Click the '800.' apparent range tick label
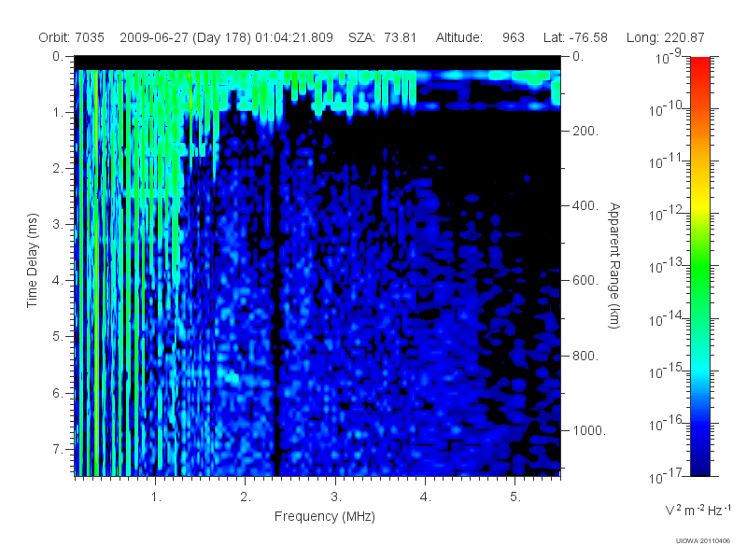747x560 pixels. [x=585, y=356]
